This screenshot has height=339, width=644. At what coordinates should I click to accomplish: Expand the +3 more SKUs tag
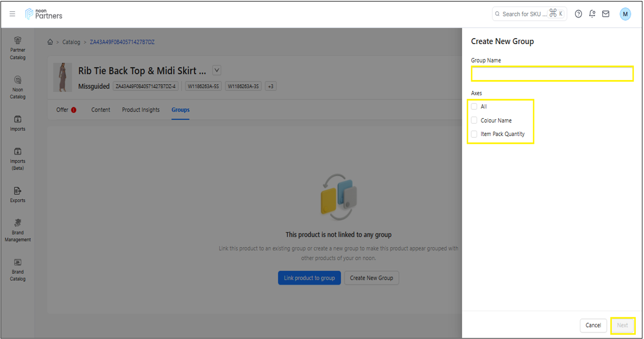coord(271,86)
